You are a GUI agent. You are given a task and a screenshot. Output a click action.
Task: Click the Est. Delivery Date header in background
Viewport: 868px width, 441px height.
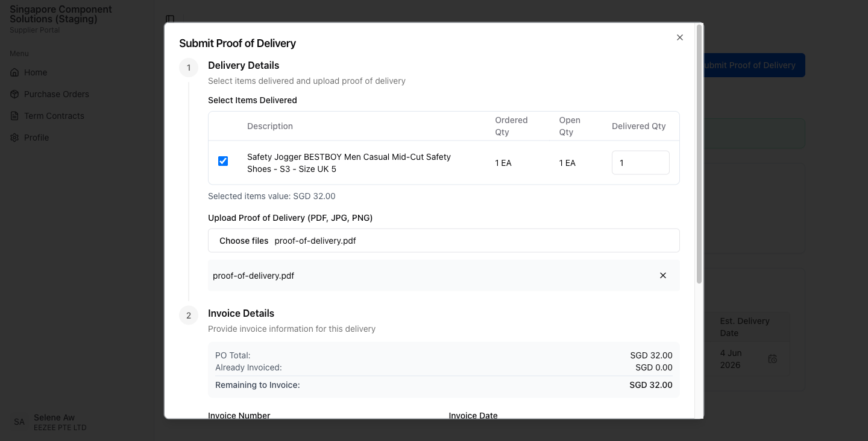coord(745,327)
